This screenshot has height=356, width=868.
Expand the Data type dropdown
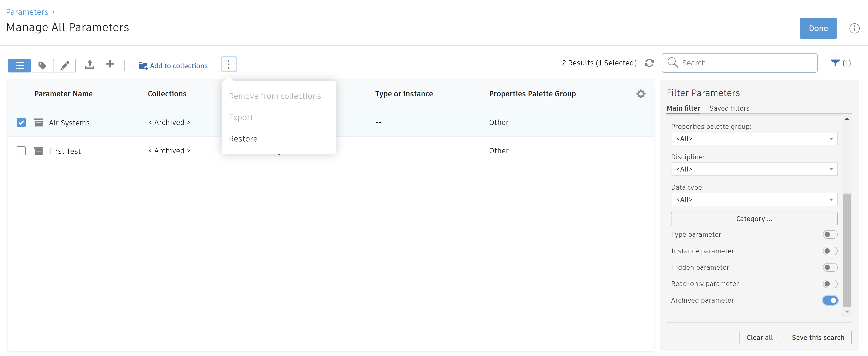coord(754,199)
